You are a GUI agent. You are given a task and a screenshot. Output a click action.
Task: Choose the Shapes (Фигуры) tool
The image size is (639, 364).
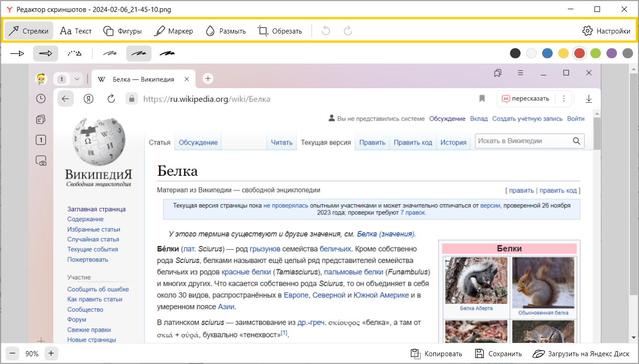[x=122, y=31]
